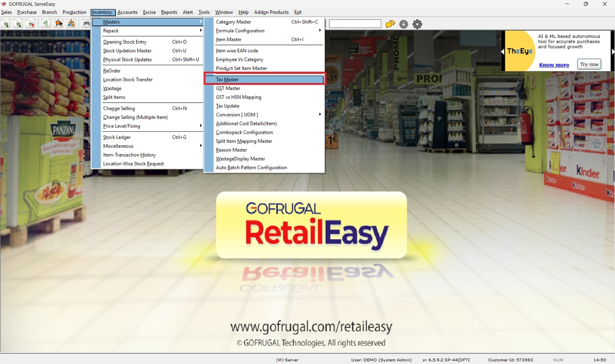Choose Physical Stock Updates
This screenshot has width=615, height=364.
pos(147,60)
